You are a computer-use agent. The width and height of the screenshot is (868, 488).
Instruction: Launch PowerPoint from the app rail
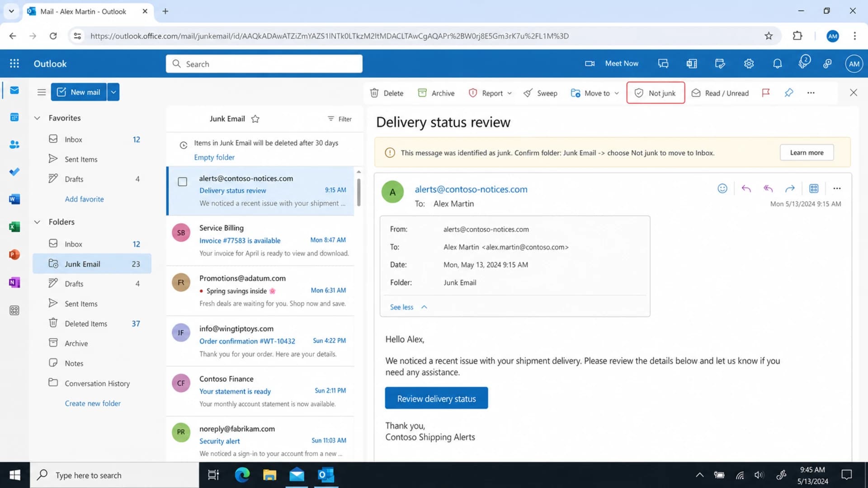point(14,254)
